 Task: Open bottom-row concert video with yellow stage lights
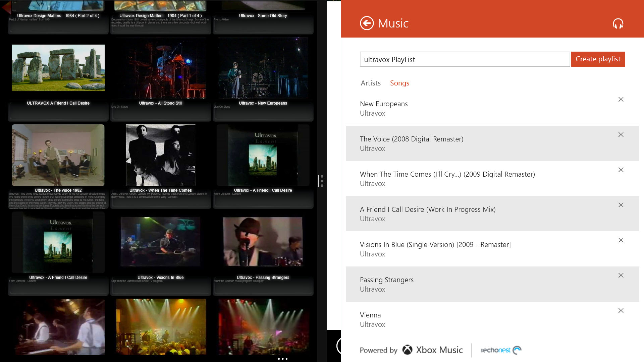point(161,327)
